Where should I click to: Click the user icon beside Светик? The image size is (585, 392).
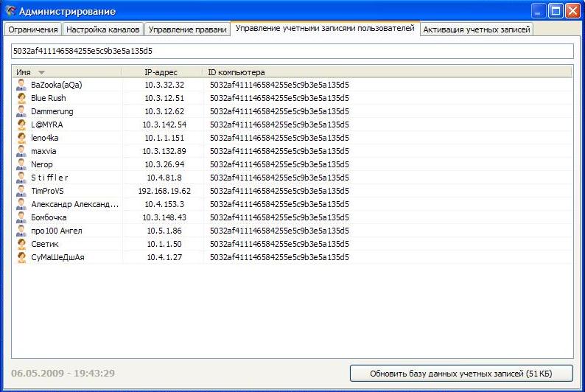(x=21, y=244)
